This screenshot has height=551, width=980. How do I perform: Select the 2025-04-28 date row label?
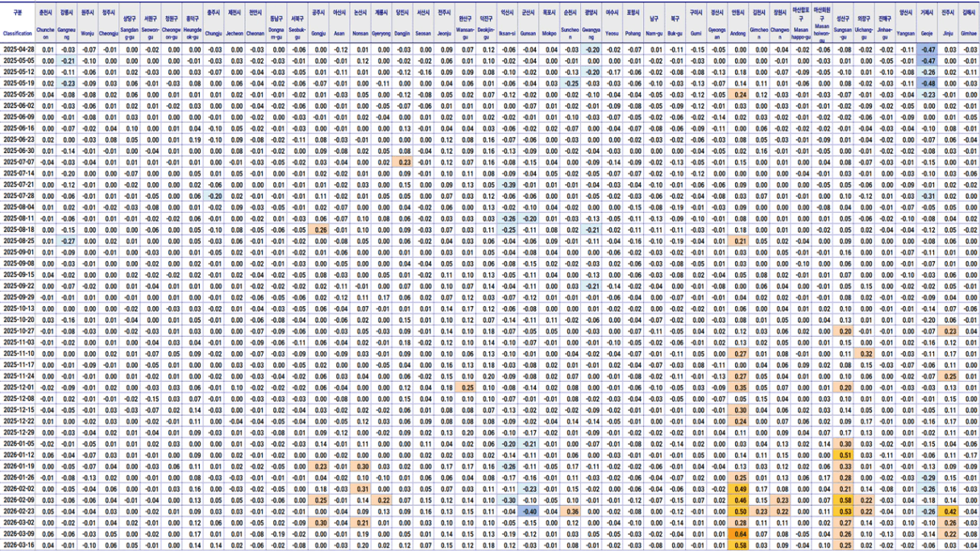[18, 49]
